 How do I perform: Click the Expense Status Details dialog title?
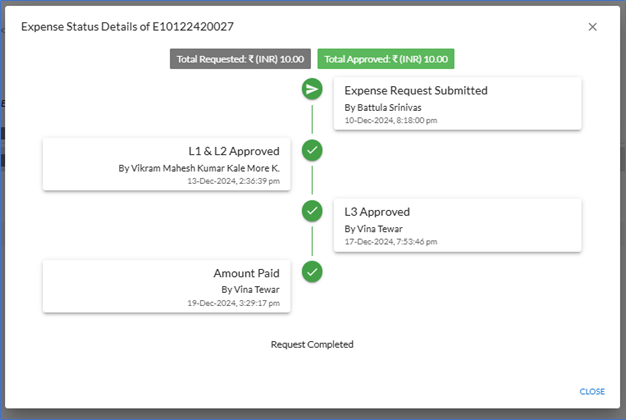pyautogui.click(x=127, y=27)
